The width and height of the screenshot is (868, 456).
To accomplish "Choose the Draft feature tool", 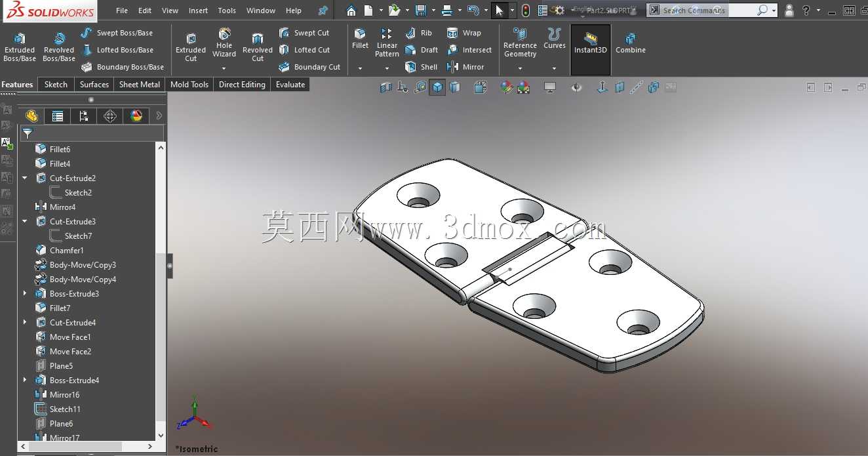I will 422,50.
